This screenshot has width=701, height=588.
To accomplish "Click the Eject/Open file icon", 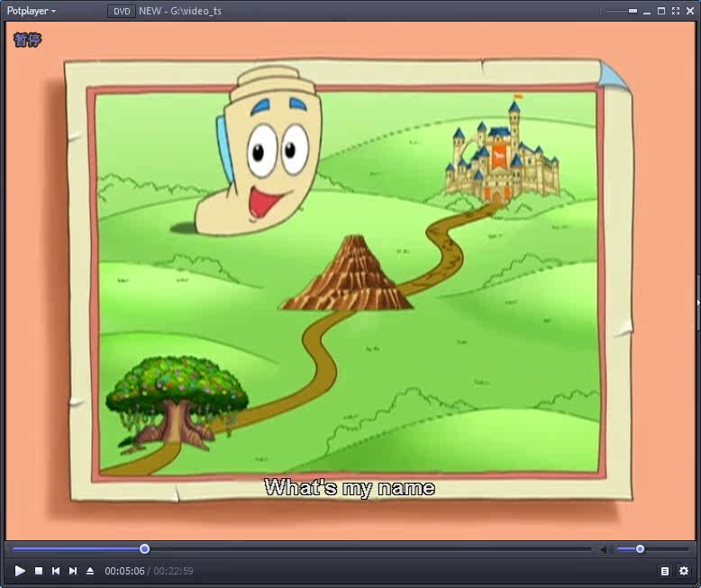I will [x=90, y=571].
